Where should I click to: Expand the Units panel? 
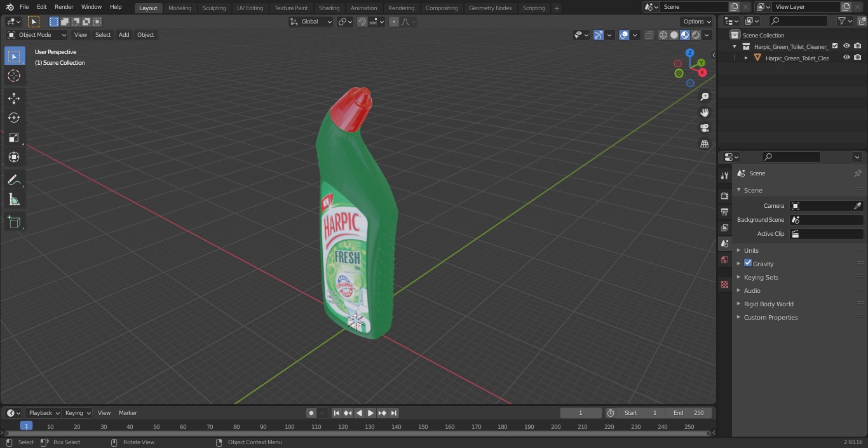tap(751, 250)
